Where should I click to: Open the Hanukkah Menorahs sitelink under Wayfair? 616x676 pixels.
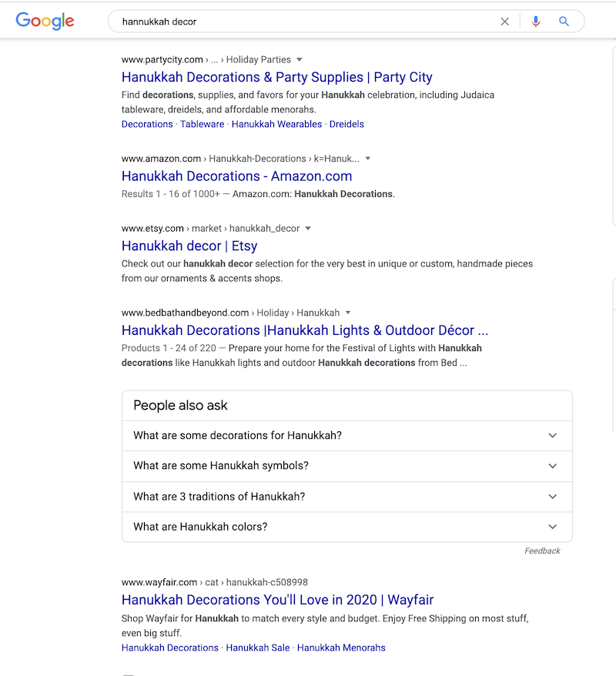click(x=341, y=648)
